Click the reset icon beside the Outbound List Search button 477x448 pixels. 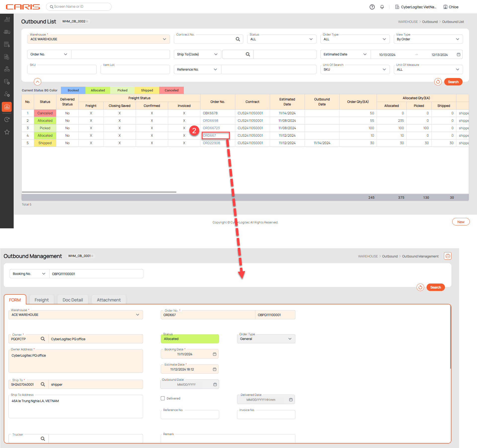pos(438,82)
